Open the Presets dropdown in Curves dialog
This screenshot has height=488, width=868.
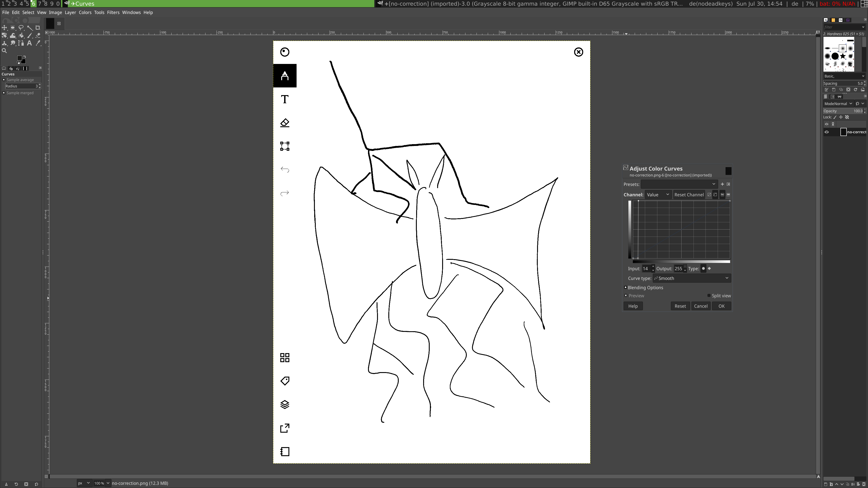point(680,184)
